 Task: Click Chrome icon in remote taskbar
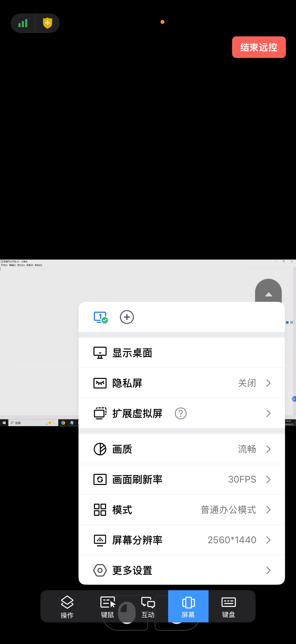click(x=63, y=423)
